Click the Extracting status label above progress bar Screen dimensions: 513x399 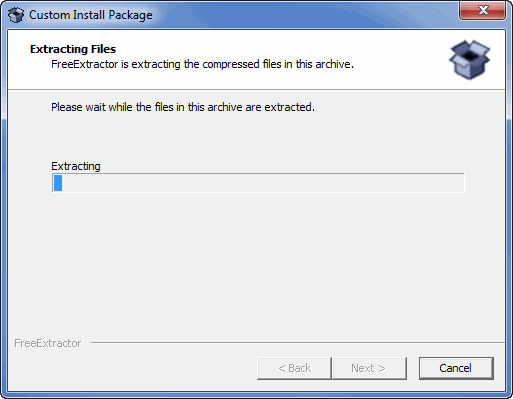(76, 166)
